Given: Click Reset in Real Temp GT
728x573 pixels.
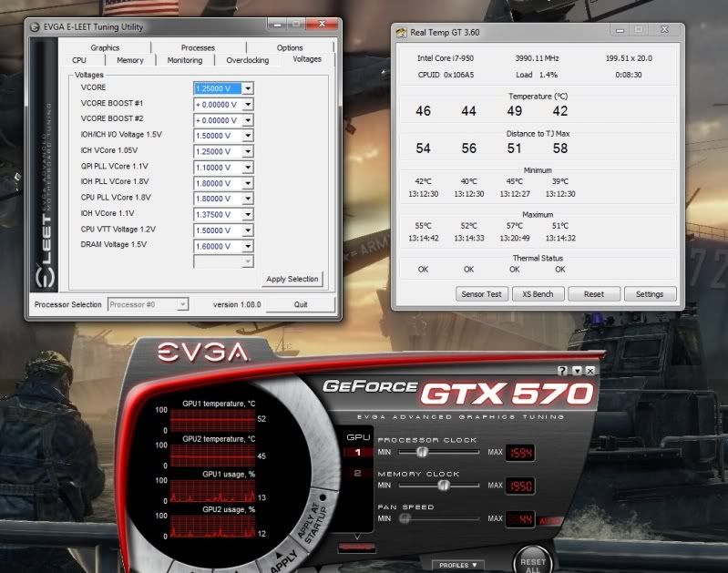Looking at the screenshot, I should click(594, 294).
